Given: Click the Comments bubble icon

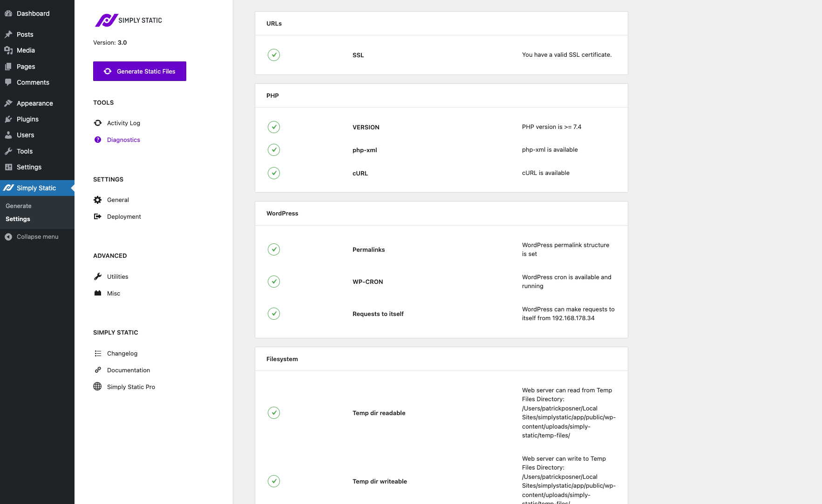Looking at the screenshot, I should point(8,82).
